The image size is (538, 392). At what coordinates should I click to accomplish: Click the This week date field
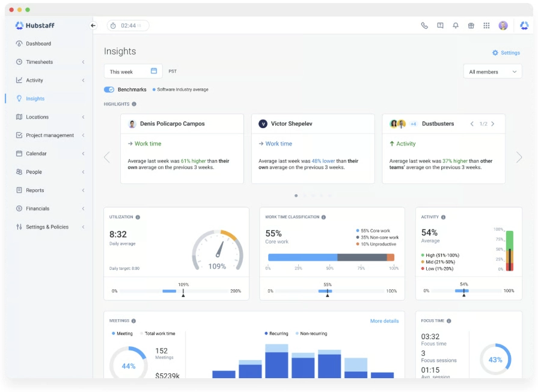pyautogui.click(x=133, y=72)
